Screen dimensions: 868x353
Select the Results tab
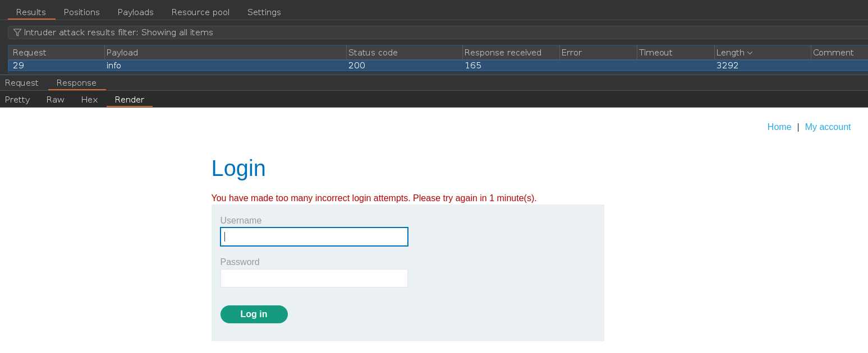pyautogui.click(x=31, y=12)
